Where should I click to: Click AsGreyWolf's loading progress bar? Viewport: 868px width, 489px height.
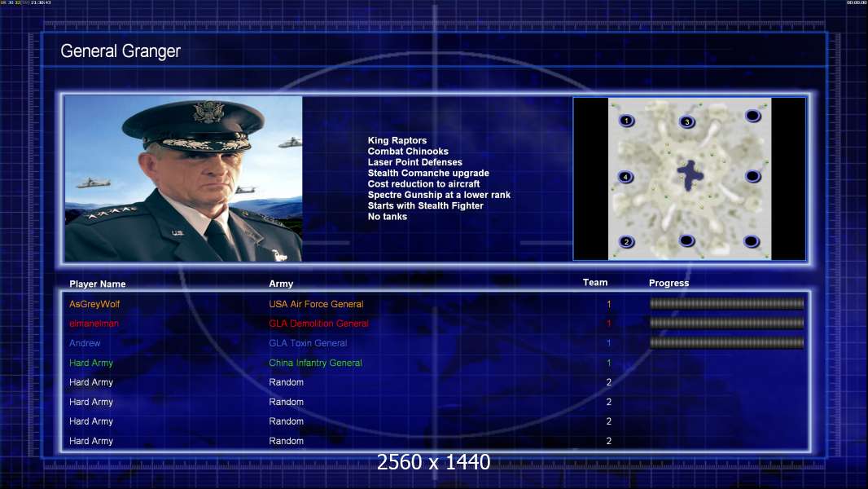coord(727,303)
